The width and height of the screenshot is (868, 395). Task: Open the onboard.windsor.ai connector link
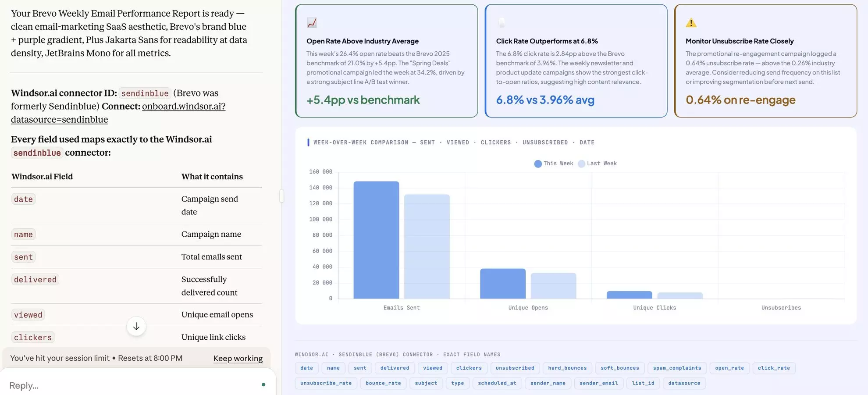point(184,106)
